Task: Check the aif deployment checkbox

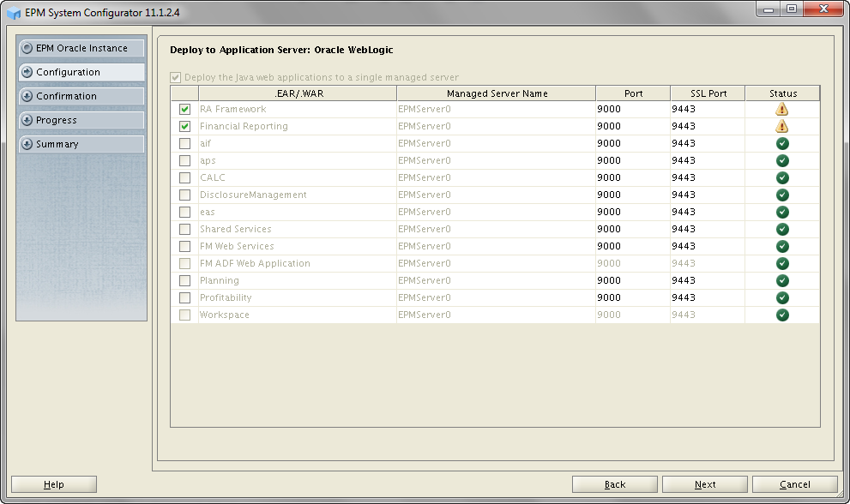Action: [185, 144]
